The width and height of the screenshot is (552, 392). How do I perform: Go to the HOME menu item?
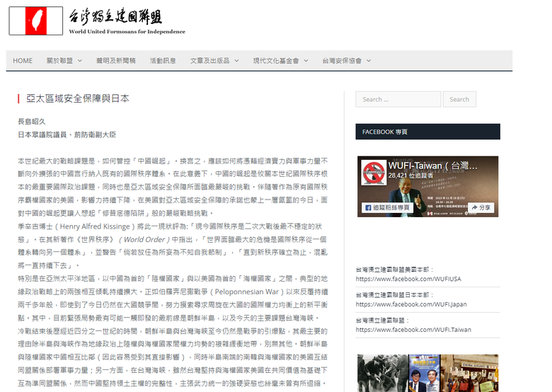point(23,61)
